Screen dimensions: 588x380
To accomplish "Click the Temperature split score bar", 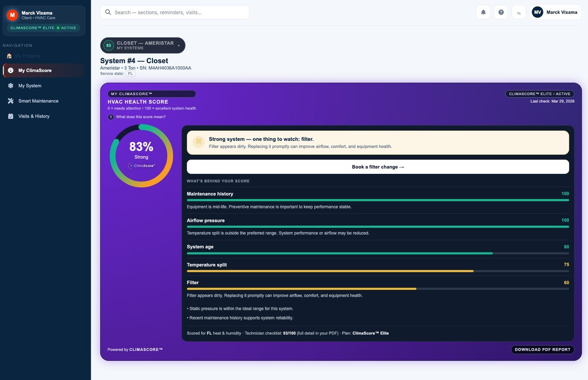I will 378,271.
